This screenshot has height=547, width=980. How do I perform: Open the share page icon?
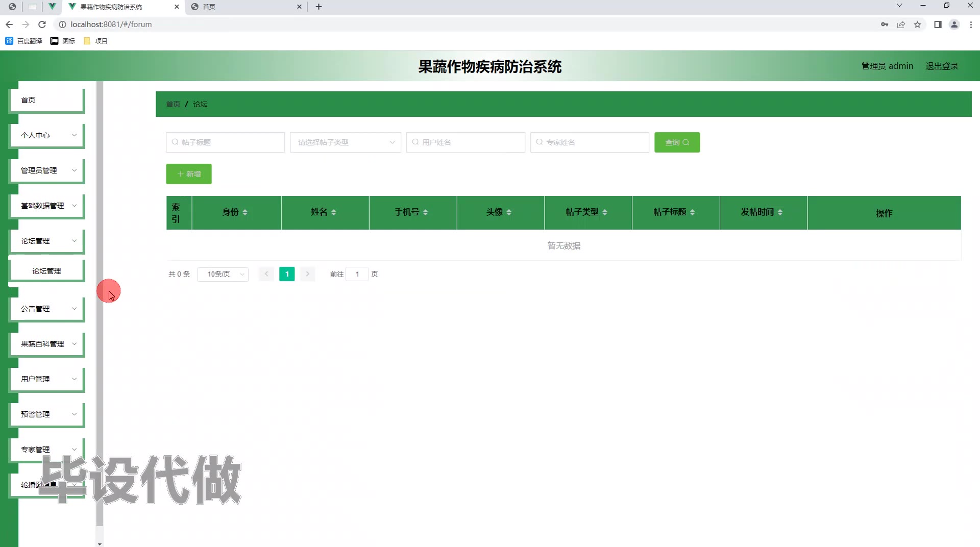click(901, 24)
